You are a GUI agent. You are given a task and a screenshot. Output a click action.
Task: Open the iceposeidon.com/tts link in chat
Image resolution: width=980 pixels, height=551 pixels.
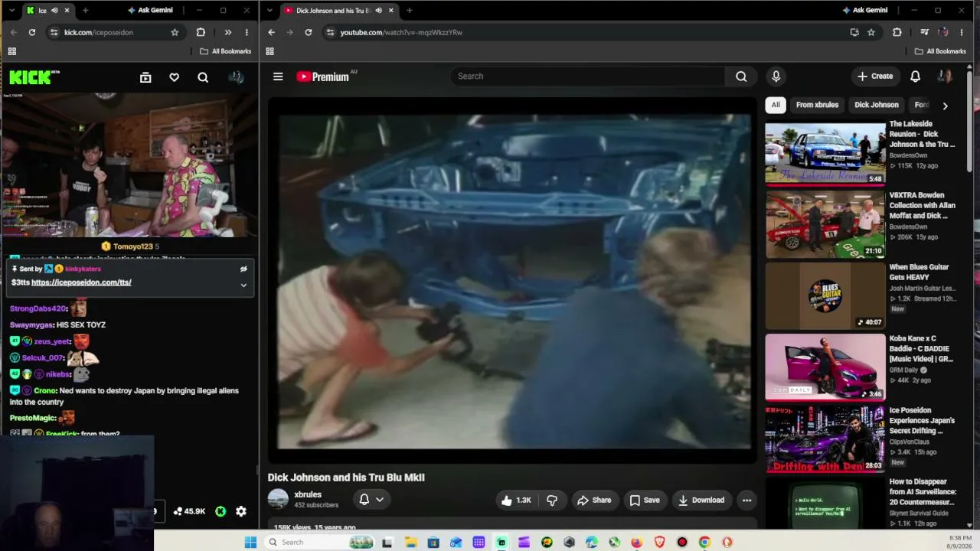point(81,282)
